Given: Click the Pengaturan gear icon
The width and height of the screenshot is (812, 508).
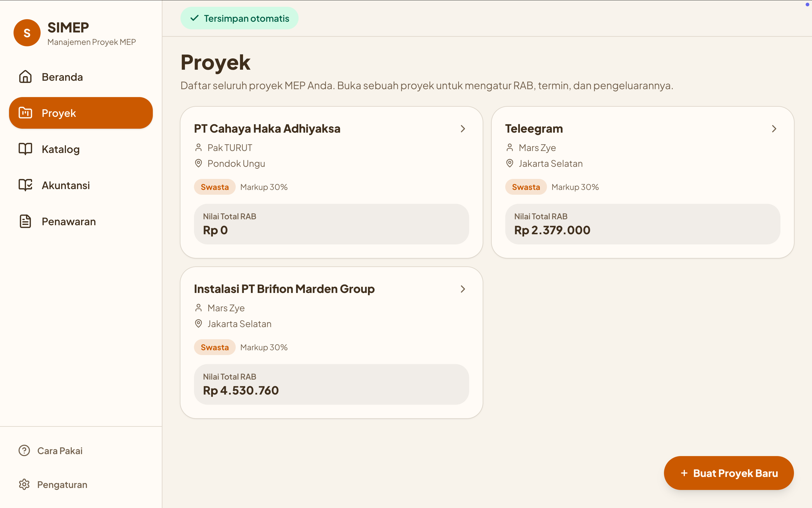Looking at the screenshot, I should click(x=24, y=485).
